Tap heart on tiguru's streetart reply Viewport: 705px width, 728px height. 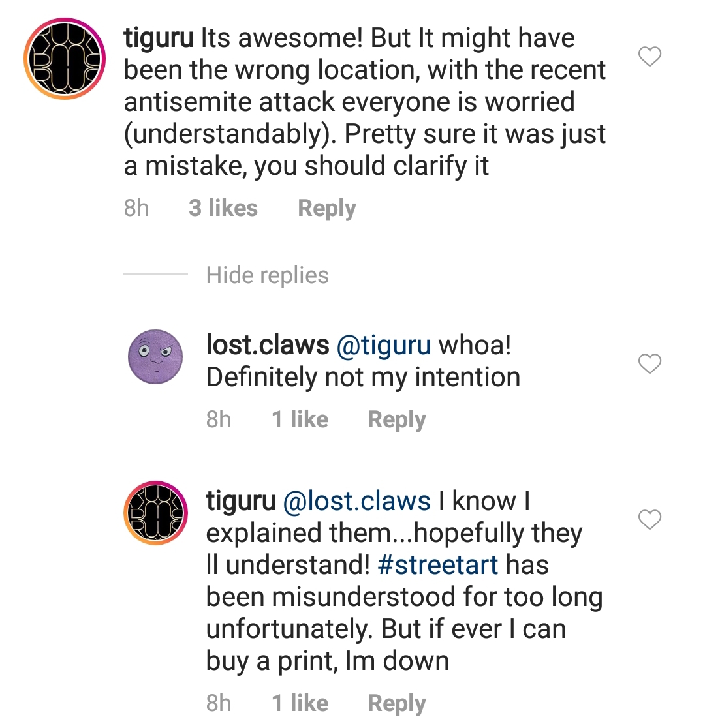tap(650, 520)
